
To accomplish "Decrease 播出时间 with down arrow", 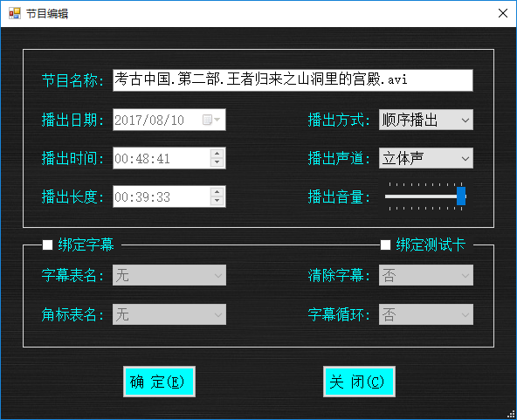I will [x=217, y=162].
